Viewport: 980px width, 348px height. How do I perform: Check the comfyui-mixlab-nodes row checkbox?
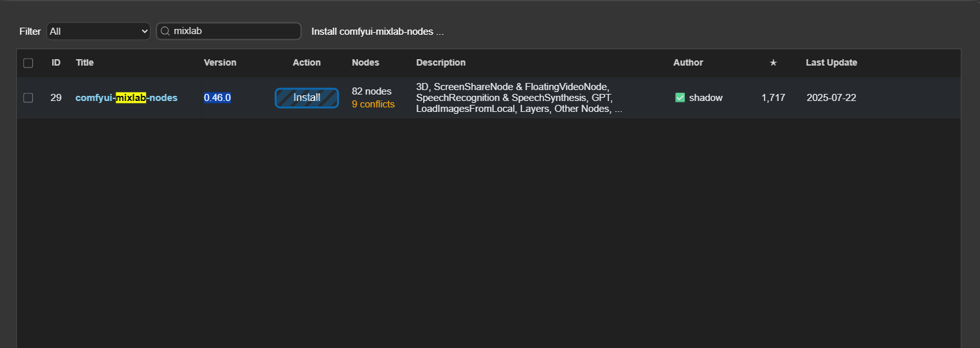28,98
